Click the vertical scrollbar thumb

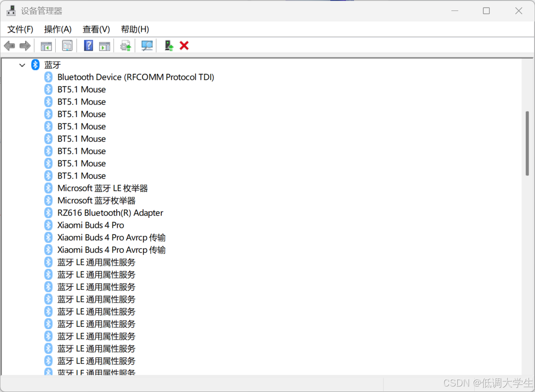(527, 143)
